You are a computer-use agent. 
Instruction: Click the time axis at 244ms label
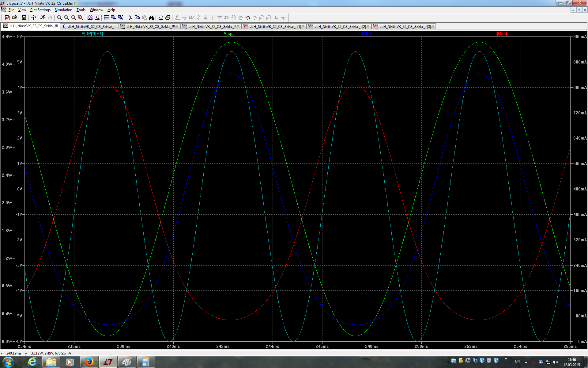272,346
